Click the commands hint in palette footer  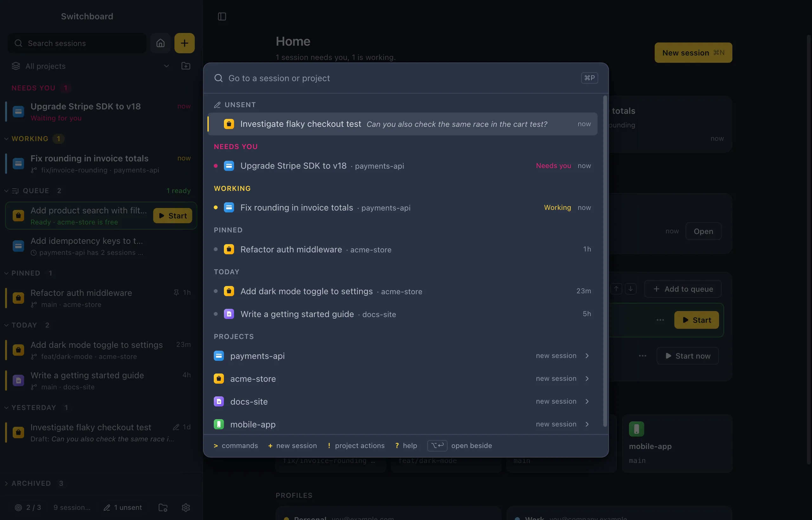(x=236, y=446)
